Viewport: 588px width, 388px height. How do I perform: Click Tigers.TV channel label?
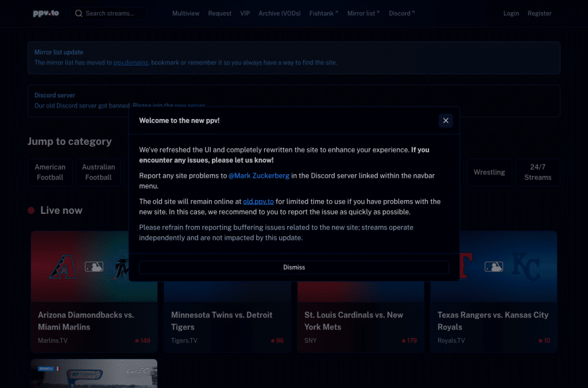(x=184, y=341)
